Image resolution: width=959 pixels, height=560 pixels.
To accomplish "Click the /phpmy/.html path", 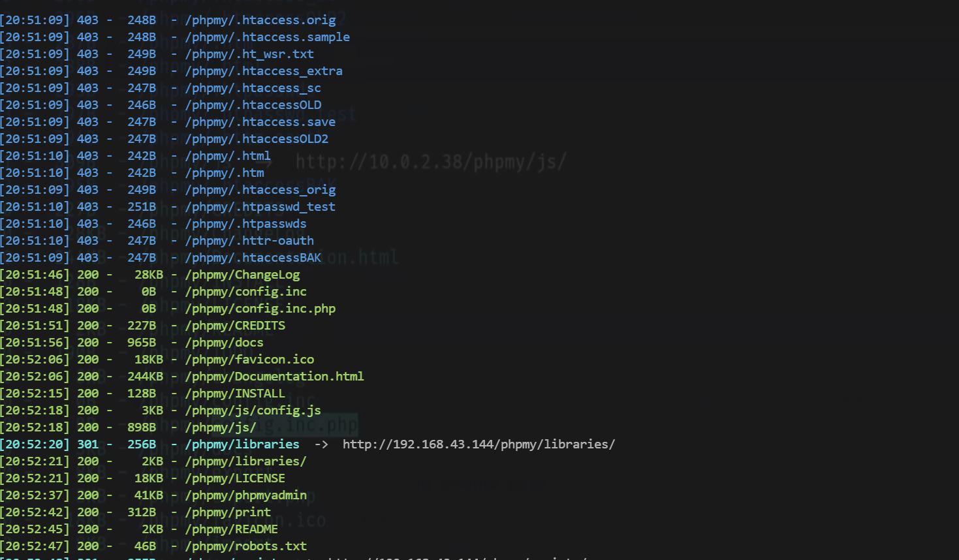I will (228, 156).
